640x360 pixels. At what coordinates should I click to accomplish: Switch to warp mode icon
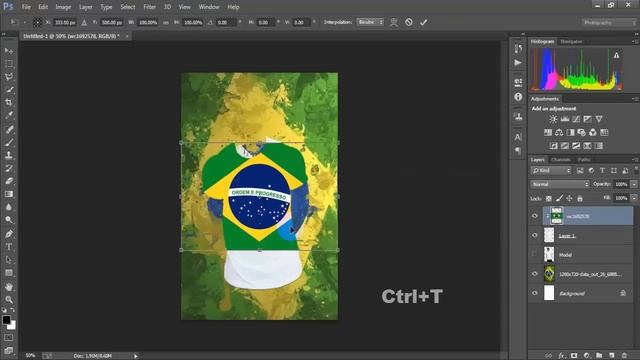pyautogui.click(x=393, y=22)
